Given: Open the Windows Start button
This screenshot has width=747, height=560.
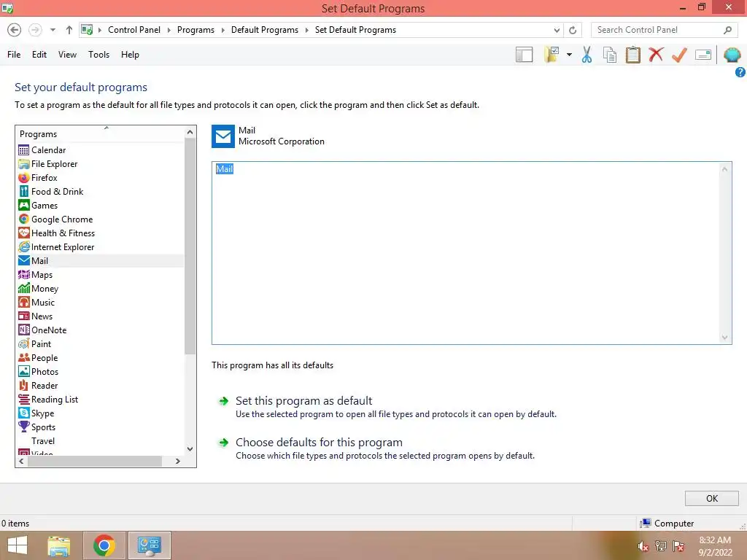Looking at the screenshot, I should (18, 545).
